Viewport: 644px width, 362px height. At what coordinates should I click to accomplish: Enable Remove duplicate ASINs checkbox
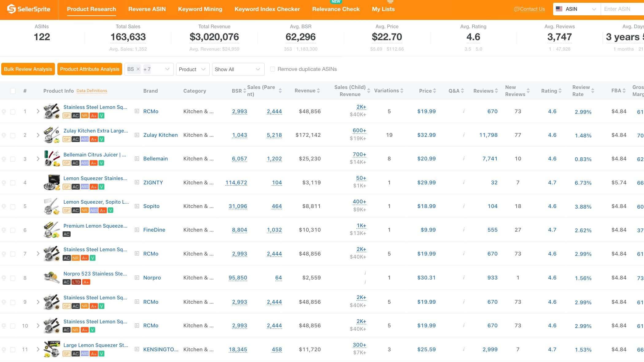coord(272,69)
